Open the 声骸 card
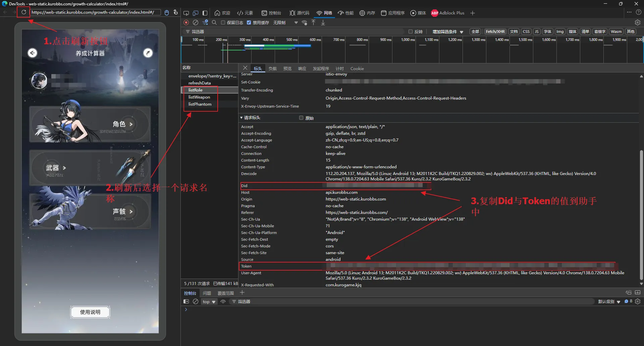This screenshot has width=644, height=346. point(90,211)
